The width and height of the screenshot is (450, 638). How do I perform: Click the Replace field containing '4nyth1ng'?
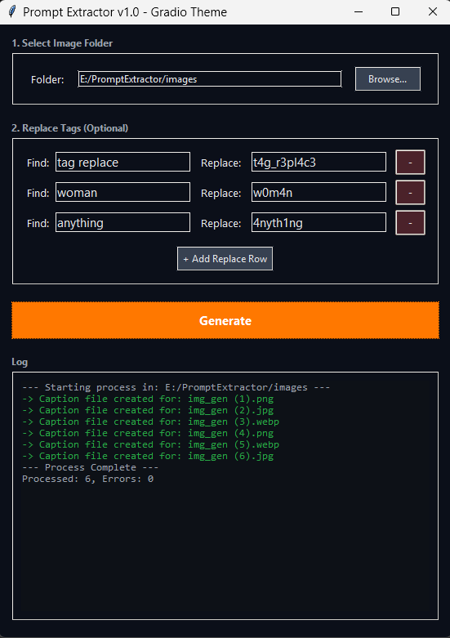click(319, 223)
